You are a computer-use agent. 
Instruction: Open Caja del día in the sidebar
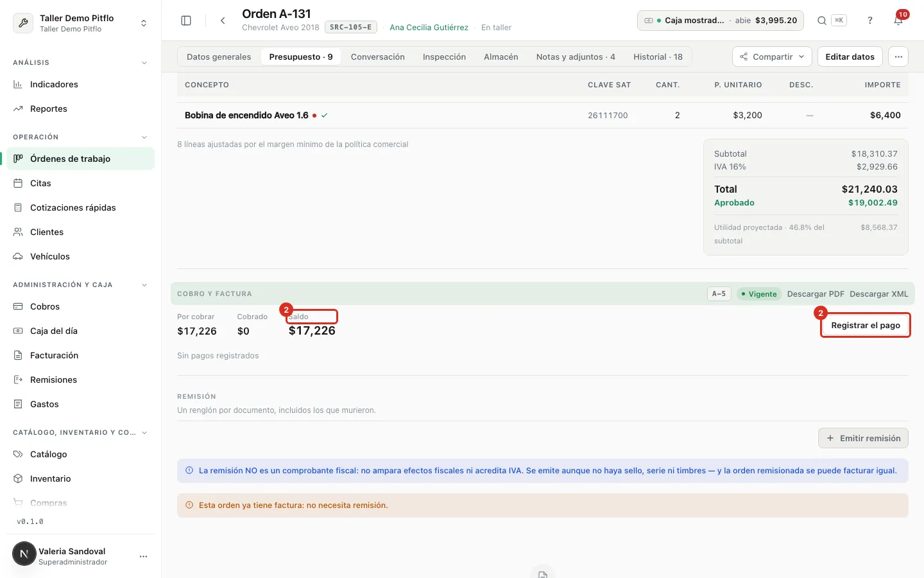click(x=80, y=331)
